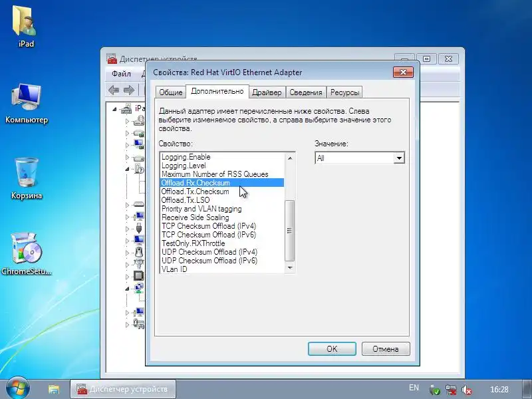
Task: Select the Компьютер desktop icon
Action: [27, 104]
